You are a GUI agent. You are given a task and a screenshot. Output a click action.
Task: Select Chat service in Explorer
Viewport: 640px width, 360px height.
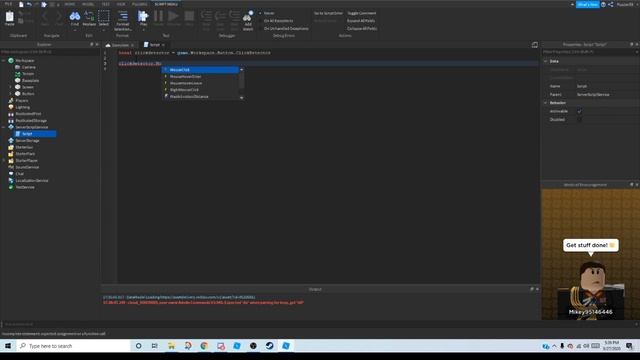pyautogui.click(x=16, y=174)
